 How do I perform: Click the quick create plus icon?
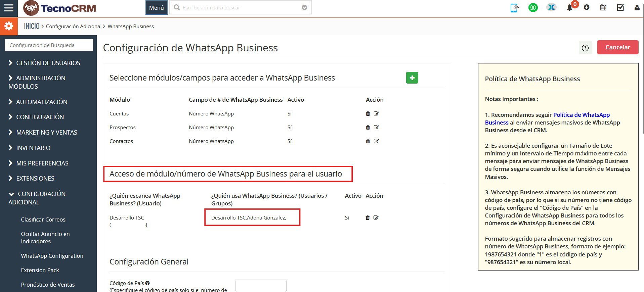point(587,7)
